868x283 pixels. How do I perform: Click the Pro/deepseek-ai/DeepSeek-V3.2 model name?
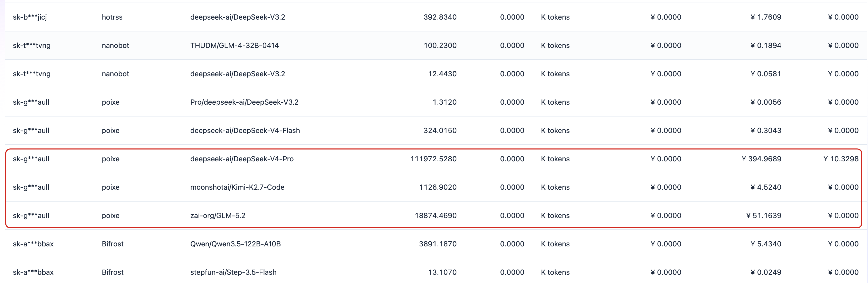244,102
